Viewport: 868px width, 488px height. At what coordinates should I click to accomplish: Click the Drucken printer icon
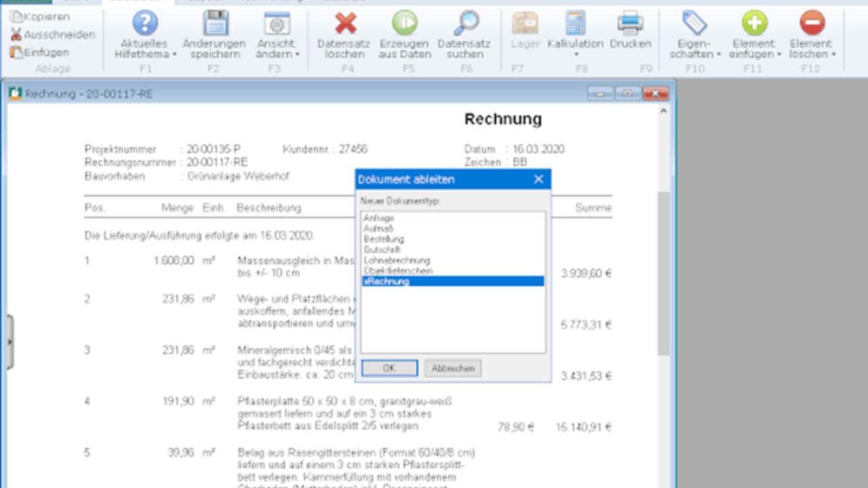[x=630, y=23]
